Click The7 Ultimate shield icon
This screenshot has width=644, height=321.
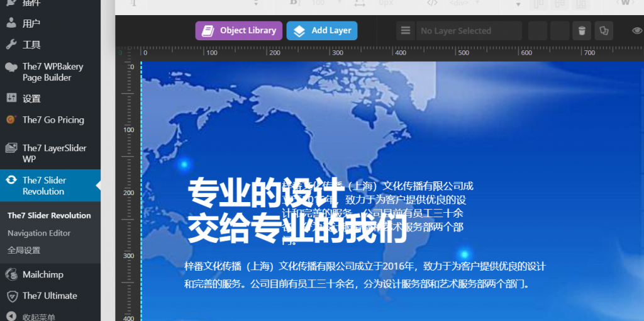pos(11,296)
